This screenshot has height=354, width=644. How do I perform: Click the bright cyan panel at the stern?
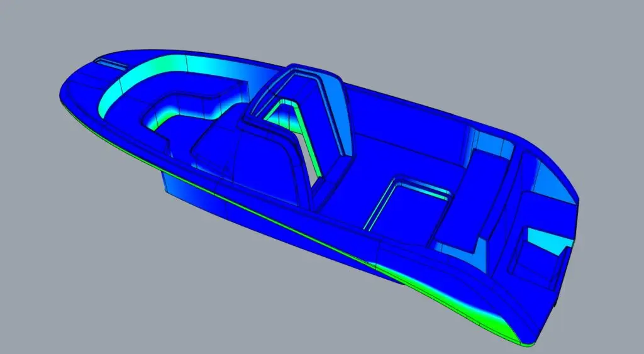coord(547,240)
